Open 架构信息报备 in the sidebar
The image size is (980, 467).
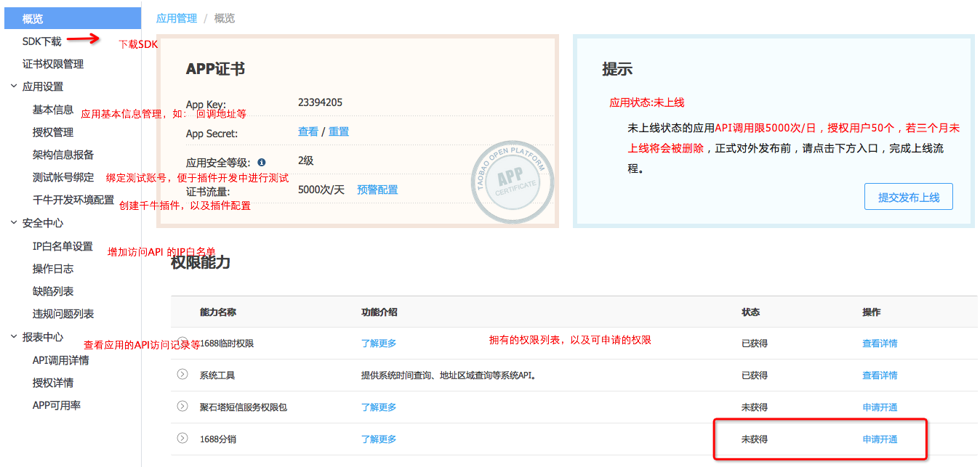click(63, 155)
